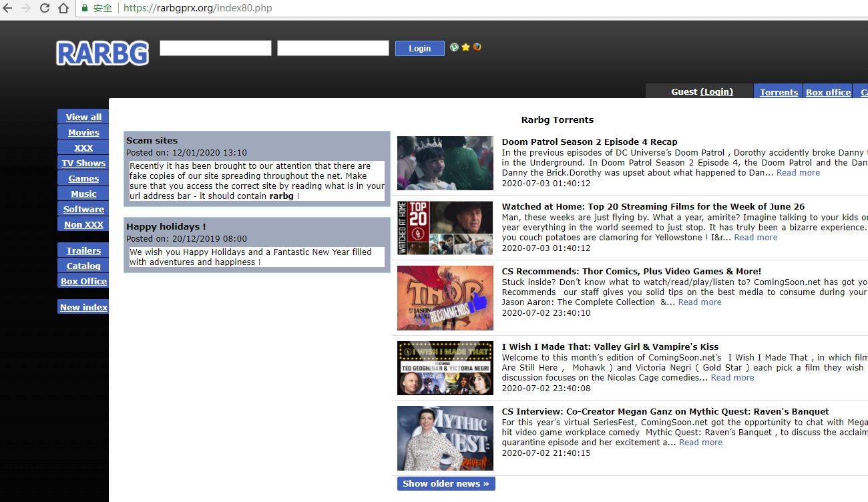This screenshot has height=502, width=868.
Task: Click the browser back arrow
Action: tap(7, 8)
